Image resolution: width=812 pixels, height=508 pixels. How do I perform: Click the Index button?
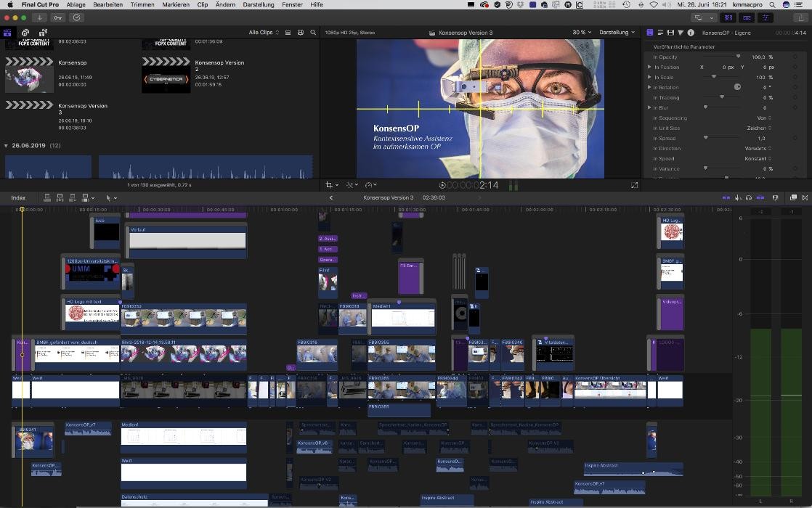(x=18, y=197)
